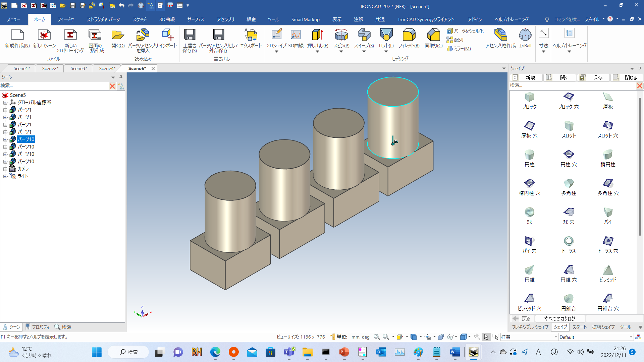Click the ブロック block shape in catalog
644x362 pixels.
pos(529,98)
